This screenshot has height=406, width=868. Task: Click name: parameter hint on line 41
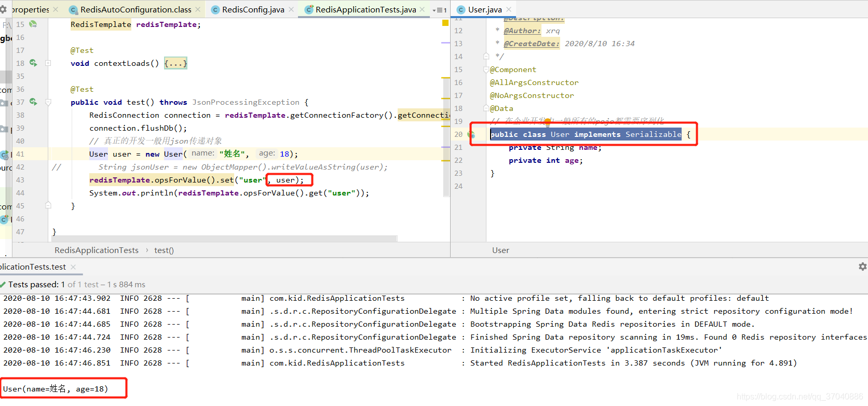pyautogui.click(x=203, y=153)
